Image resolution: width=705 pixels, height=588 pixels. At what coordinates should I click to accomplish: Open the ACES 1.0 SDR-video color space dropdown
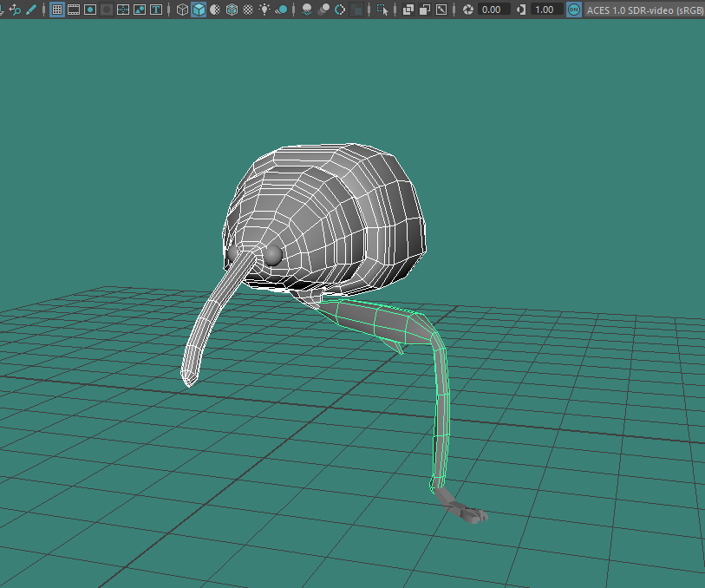[x=645, y=10]
